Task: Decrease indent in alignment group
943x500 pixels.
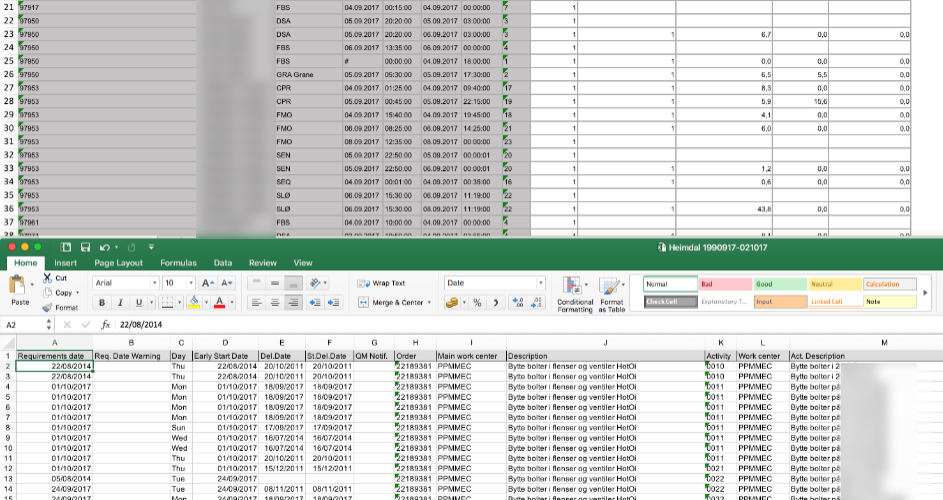Action: tap(315, 302)
